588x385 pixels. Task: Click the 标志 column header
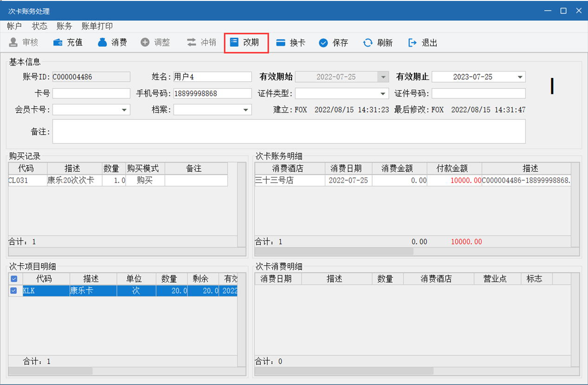click(x=536, y=279)
